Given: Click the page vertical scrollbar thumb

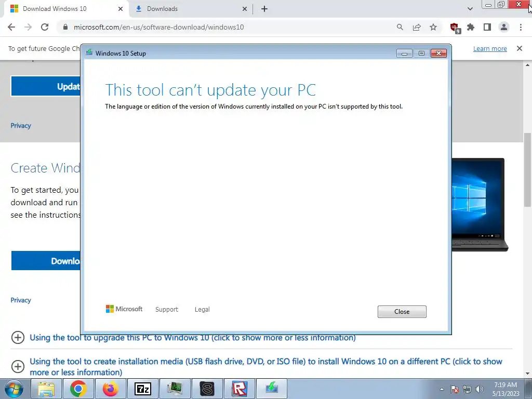Looking at the screenshot, I should [x=527, y=170].
